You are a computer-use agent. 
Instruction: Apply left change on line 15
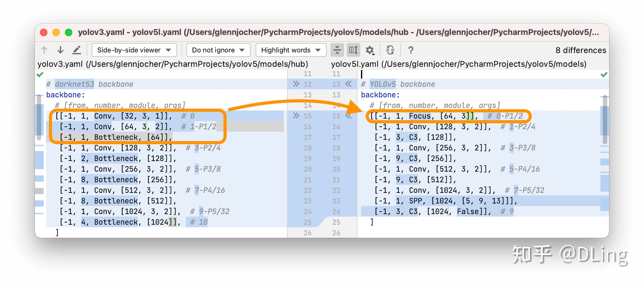coord(296,116)
